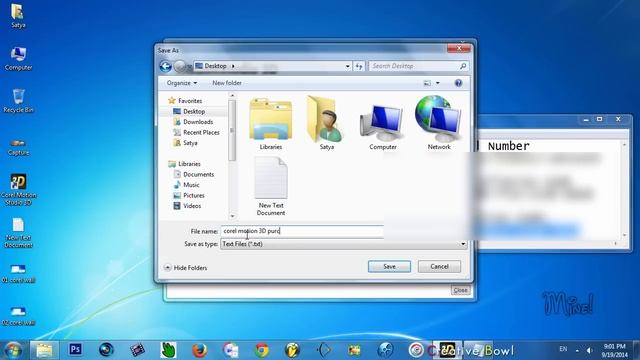The image size is (640, 360).
Task: Select New Text Document in file list
Action: click(x=271, y=187)
